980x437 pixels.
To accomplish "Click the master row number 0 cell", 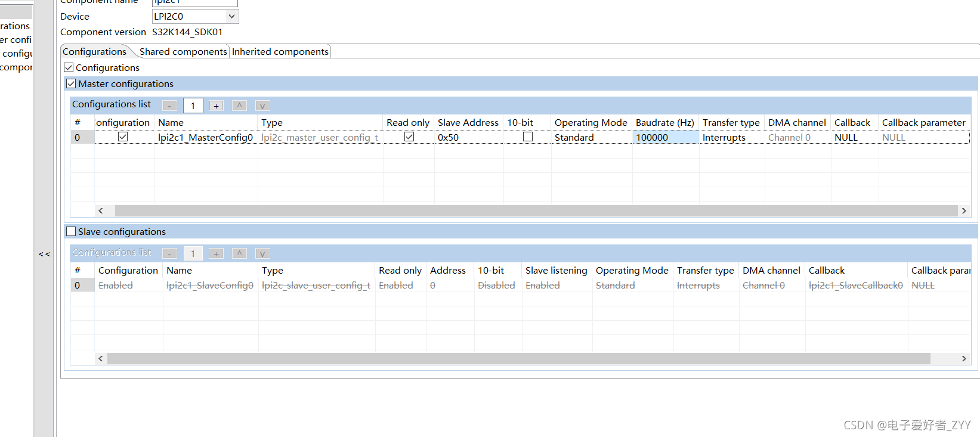I will [x=82, y=137].
